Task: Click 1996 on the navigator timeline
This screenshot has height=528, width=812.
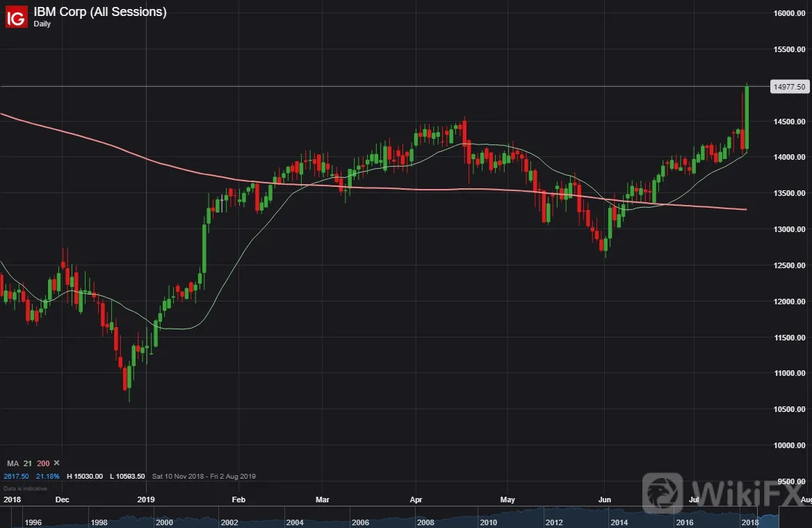Action: (33, 522)
